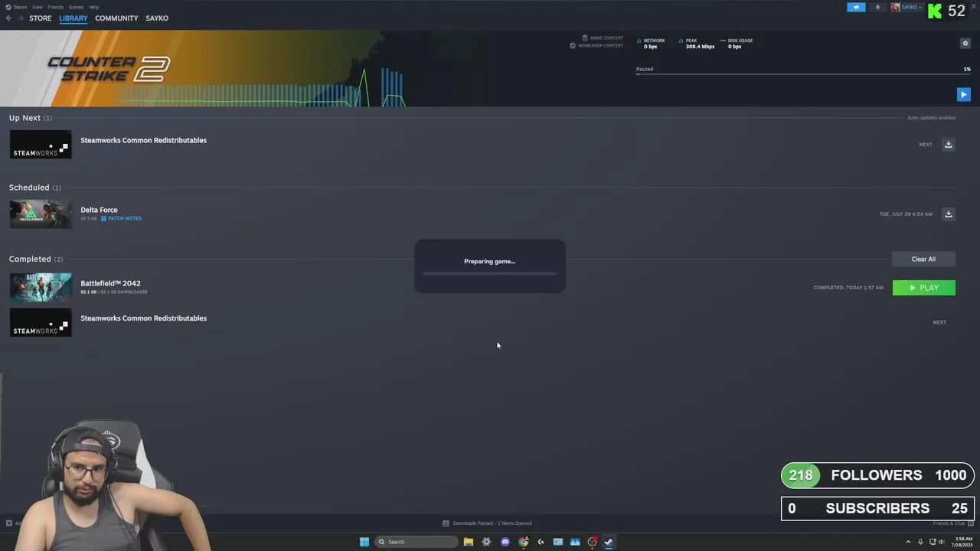Open the View menu

37,7
